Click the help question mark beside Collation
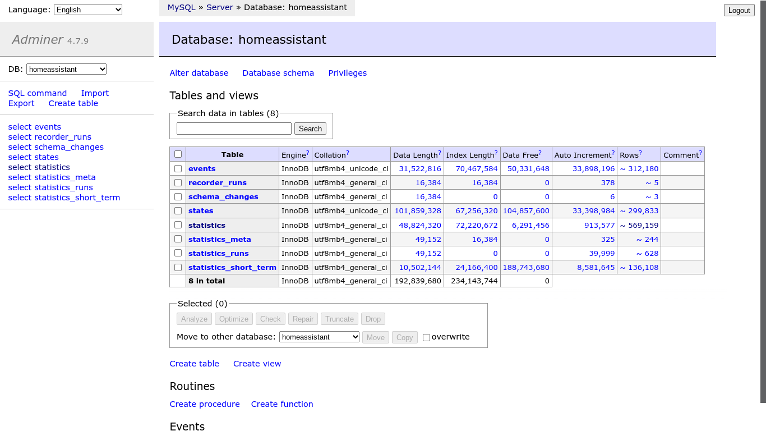The width and height of the screenshot is (766, 431). [x=347, y=152]
